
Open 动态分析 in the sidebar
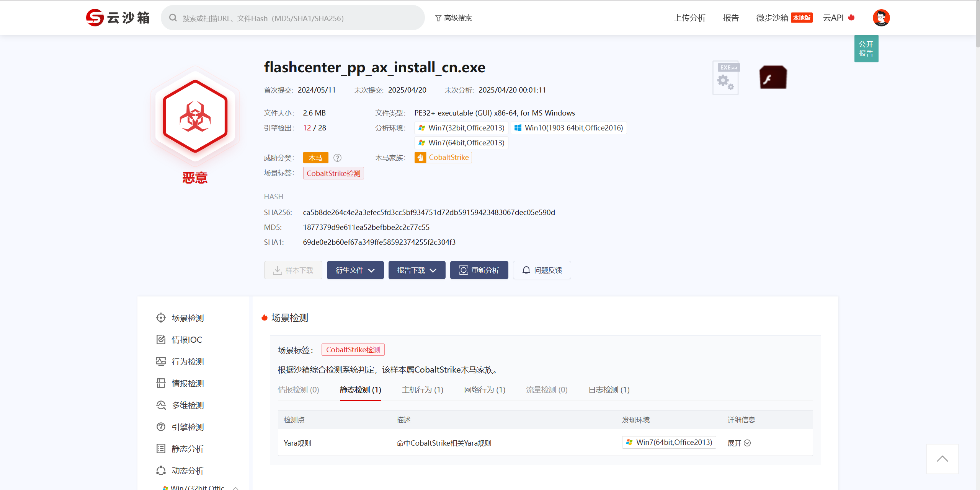click(180, 470)
